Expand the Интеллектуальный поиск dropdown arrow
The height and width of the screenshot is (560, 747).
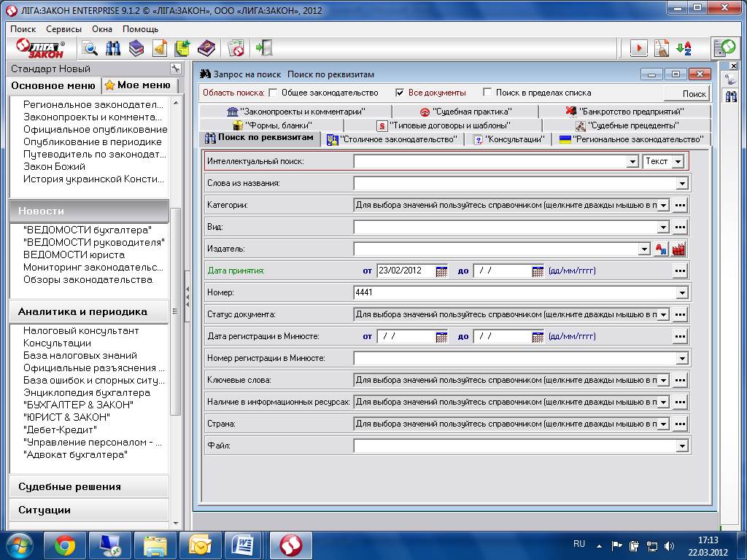(x=632, y=161)
